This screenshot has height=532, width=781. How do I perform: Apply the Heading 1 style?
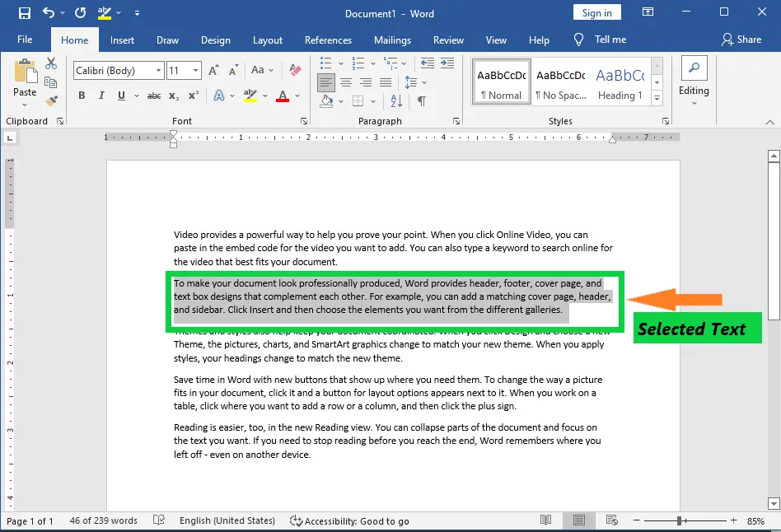620,81
